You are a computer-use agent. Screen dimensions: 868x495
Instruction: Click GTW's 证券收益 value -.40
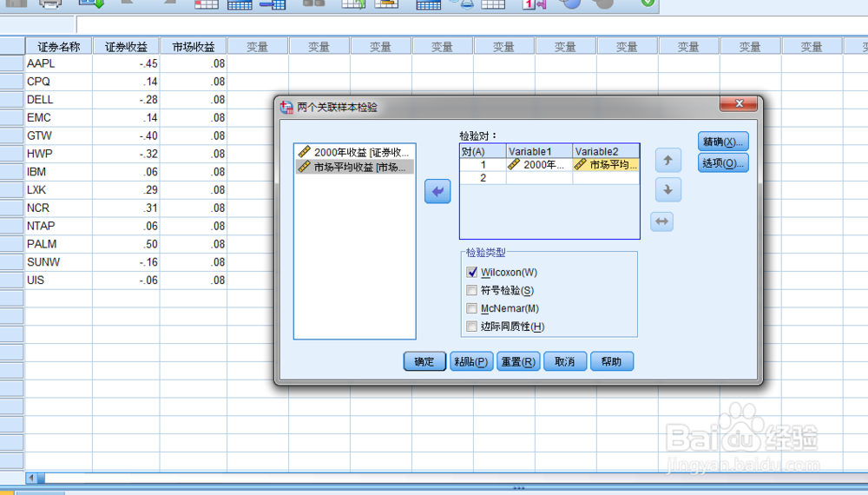point(126,135)
